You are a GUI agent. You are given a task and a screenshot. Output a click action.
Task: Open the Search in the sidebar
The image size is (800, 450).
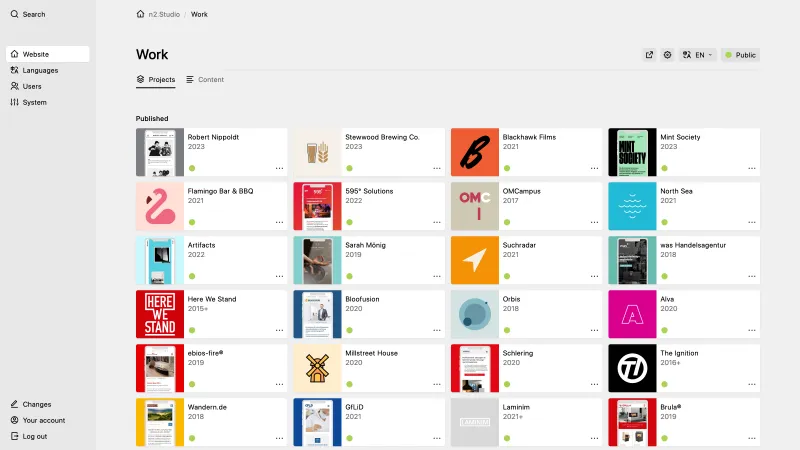pos(33,14)
